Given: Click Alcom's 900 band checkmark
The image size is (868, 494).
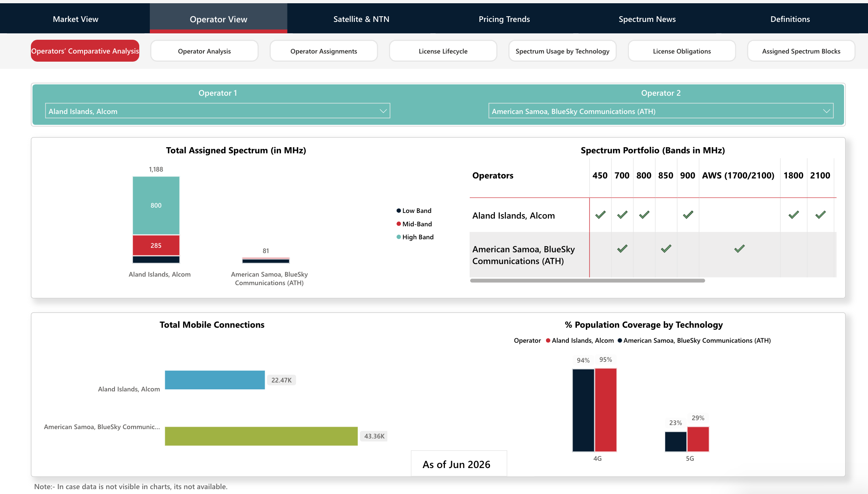Looking at the screenshot, I should click(688, 215).
